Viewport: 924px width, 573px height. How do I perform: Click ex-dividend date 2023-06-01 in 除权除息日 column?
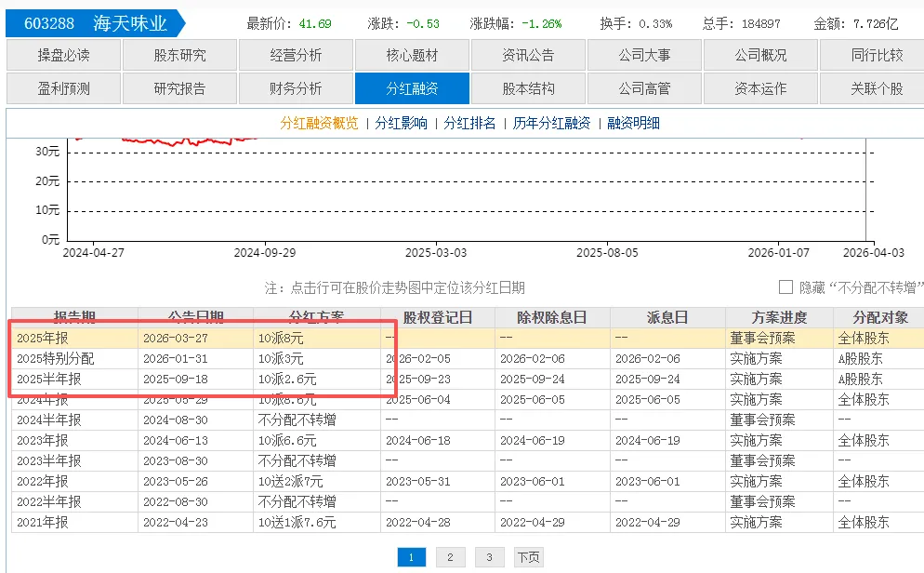tap(533, 482)
